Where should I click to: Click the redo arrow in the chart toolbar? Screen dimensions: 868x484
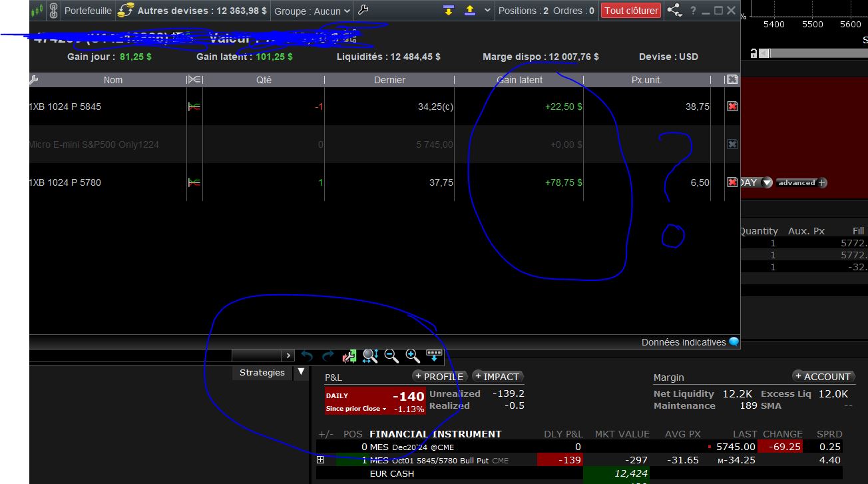coord(327,356)
